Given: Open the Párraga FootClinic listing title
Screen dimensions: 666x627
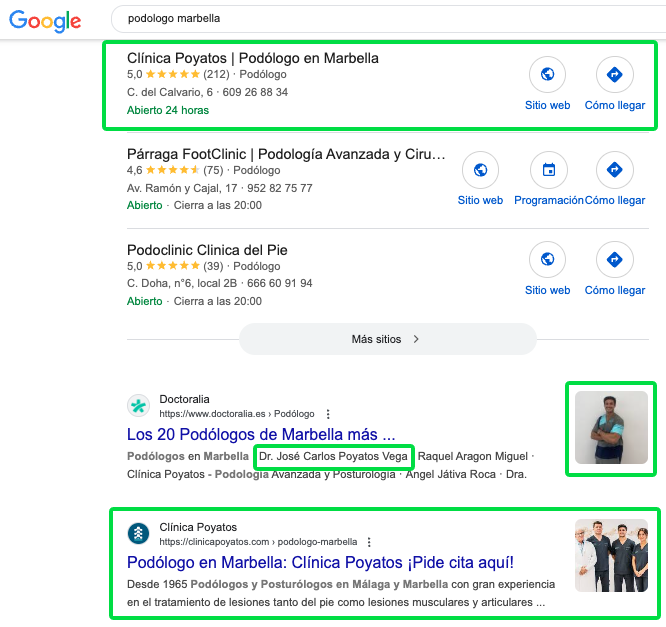Looking at the screenshot, I should (x=286, y=154).
